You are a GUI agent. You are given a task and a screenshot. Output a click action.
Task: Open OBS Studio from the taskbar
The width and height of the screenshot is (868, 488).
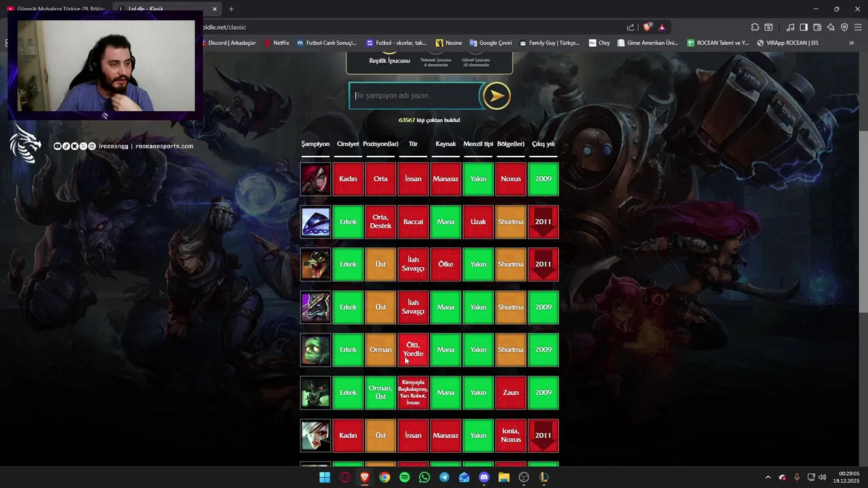(x=524, y=477)
